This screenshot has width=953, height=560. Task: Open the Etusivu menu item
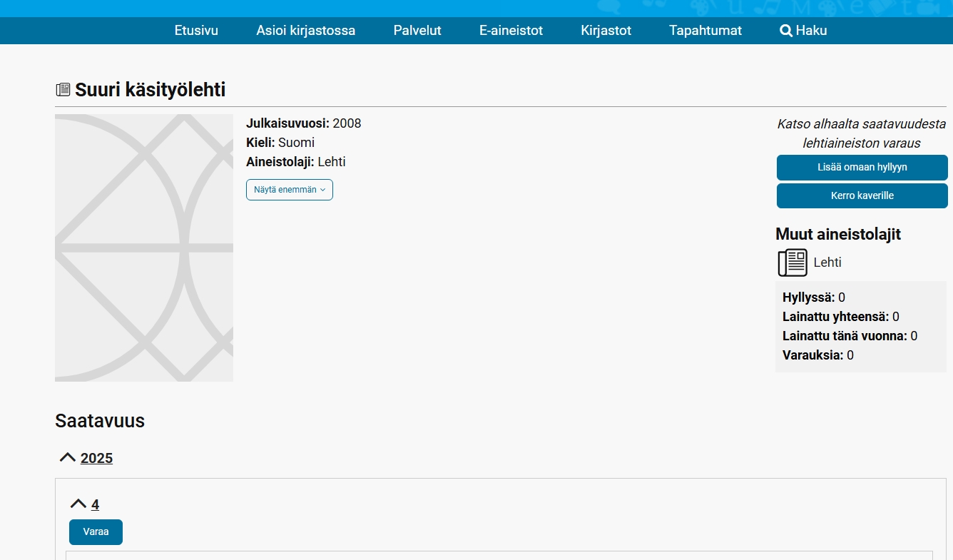tap(196, 31)
